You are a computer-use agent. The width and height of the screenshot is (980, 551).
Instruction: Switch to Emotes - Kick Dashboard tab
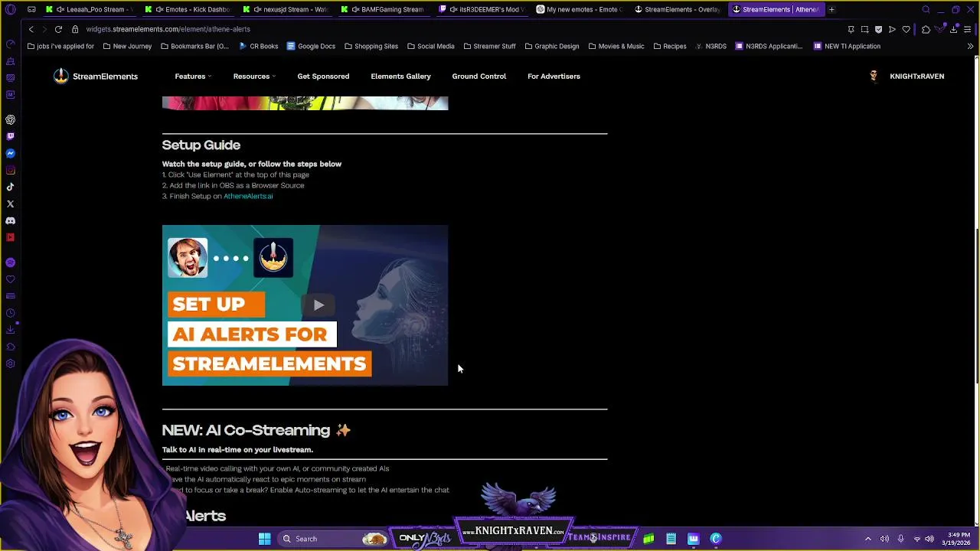point(188,9)
